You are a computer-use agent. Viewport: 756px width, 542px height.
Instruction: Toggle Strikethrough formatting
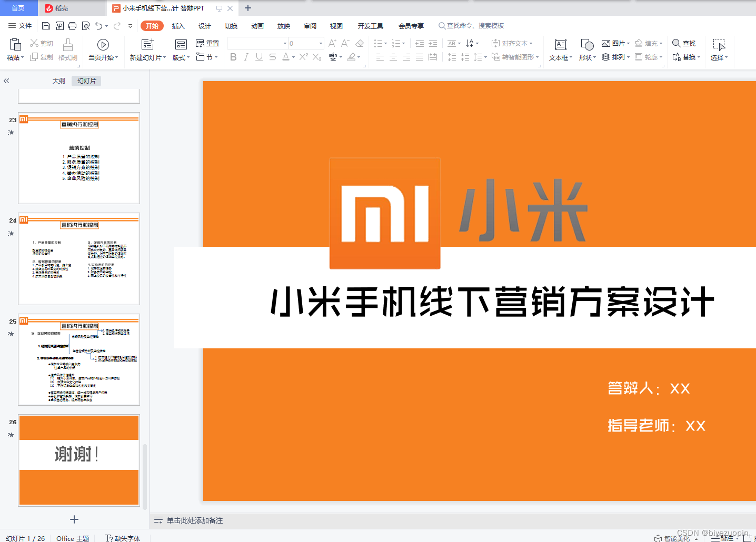click(x=272, y=57)
